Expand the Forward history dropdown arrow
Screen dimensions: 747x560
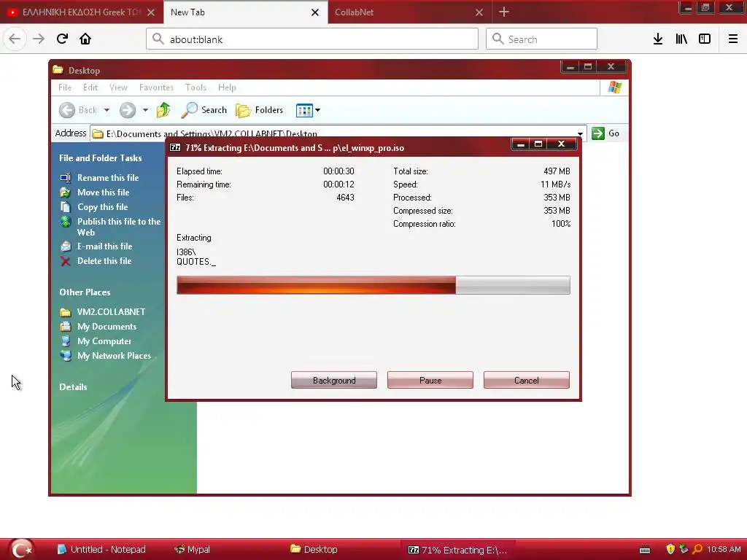click(x=145, y=110)
